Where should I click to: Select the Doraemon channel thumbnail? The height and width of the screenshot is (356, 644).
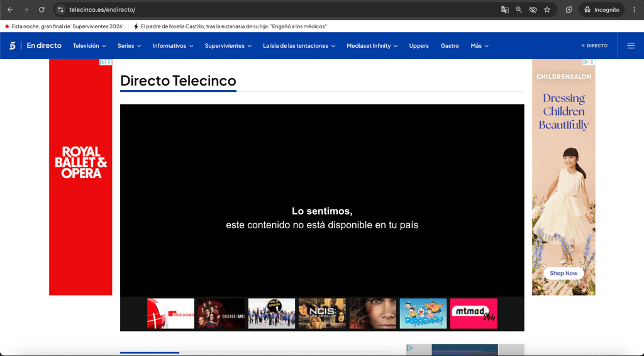[423, 313]
